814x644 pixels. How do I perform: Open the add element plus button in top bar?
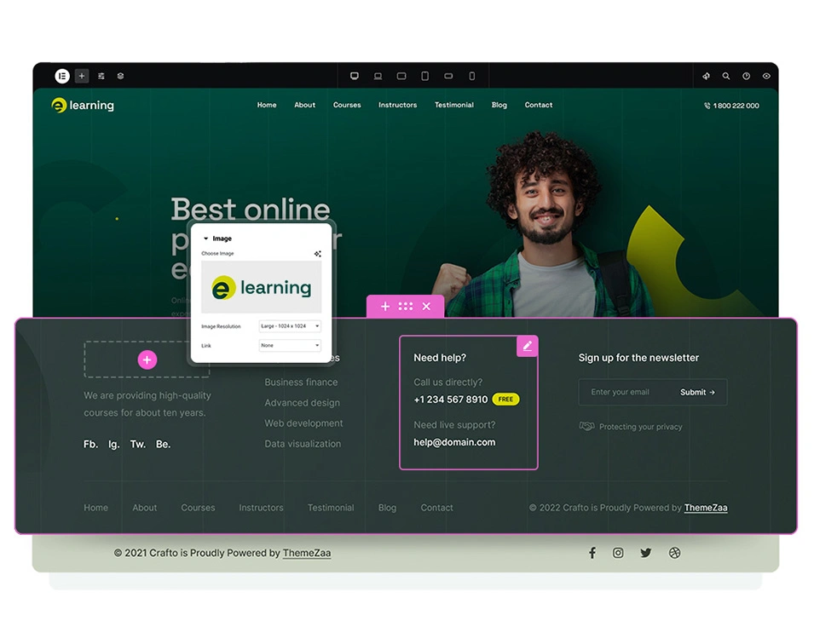click(82, 76)
